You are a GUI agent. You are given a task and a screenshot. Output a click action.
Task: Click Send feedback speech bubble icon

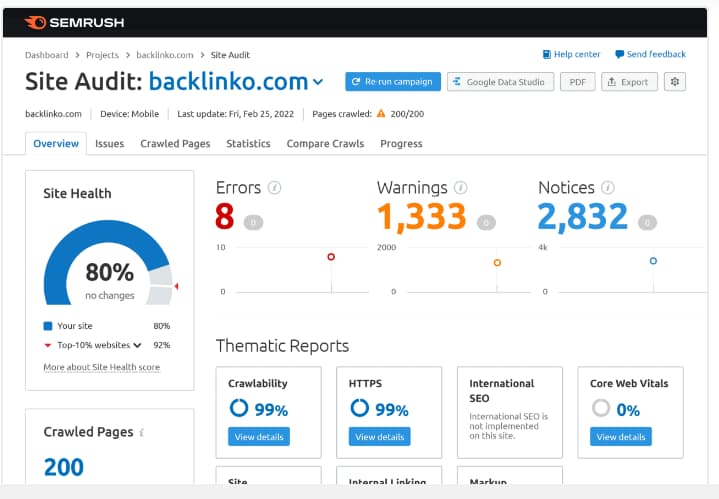[620, 54]
